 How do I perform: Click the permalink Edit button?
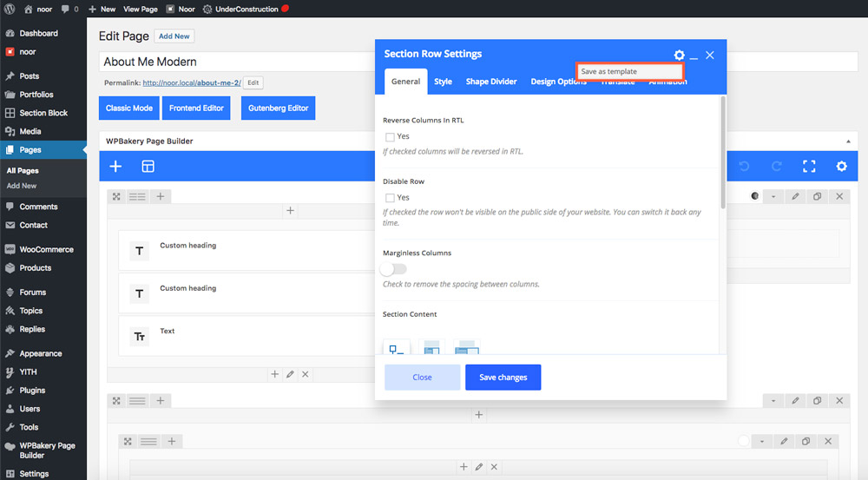(x=253, y=82)
